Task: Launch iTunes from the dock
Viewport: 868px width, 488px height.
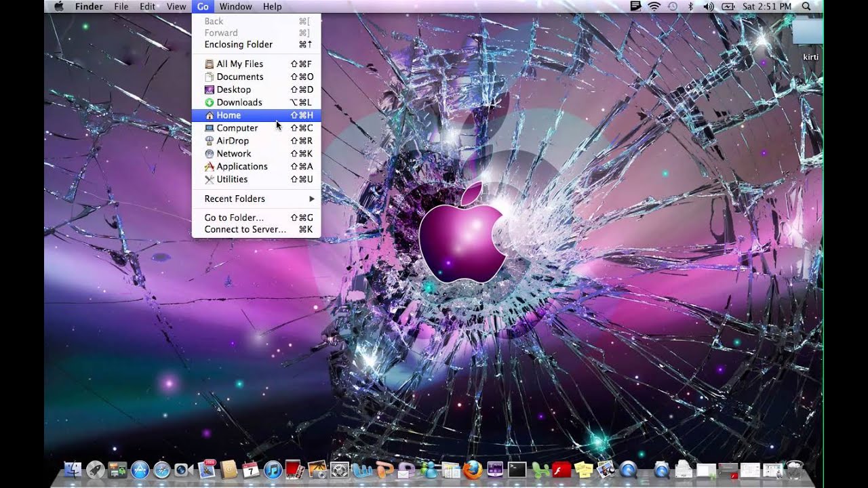Action: (273, 470)
